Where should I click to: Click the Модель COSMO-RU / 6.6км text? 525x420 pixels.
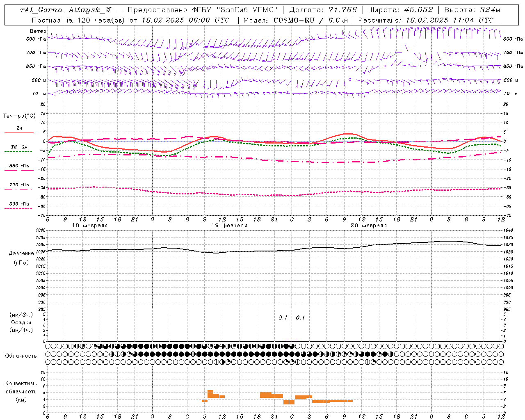(x=296, y=20)
